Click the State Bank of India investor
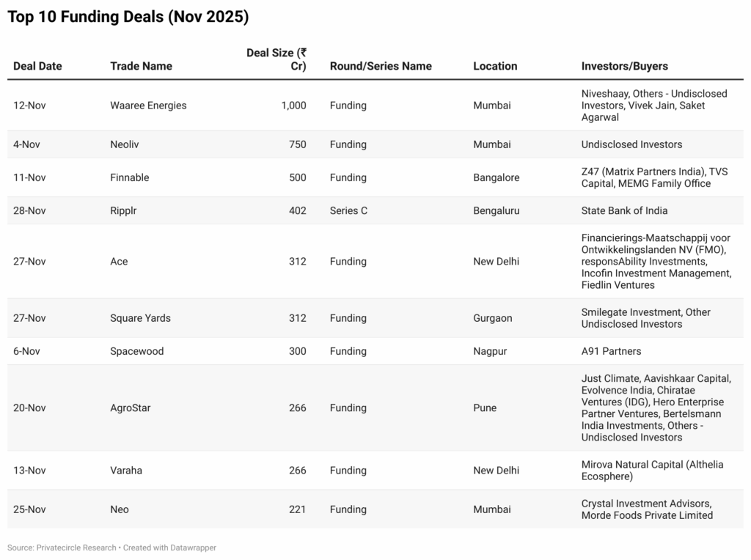This screenshot has height=560, width=751. 624,210
